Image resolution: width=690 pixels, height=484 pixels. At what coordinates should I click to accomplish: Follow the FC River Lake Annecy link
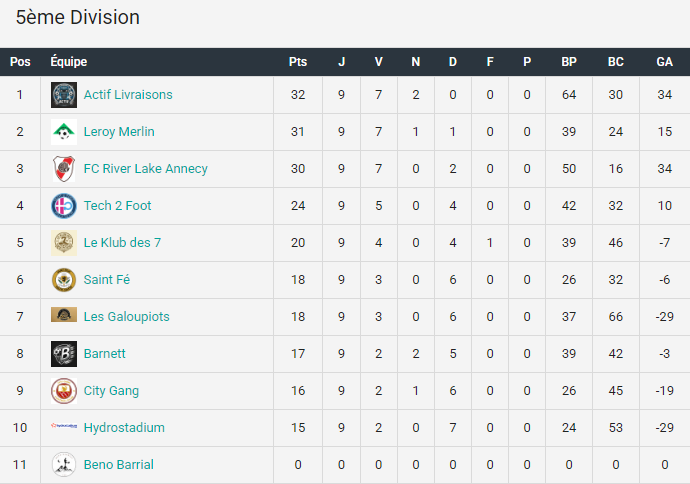(146, 169)
